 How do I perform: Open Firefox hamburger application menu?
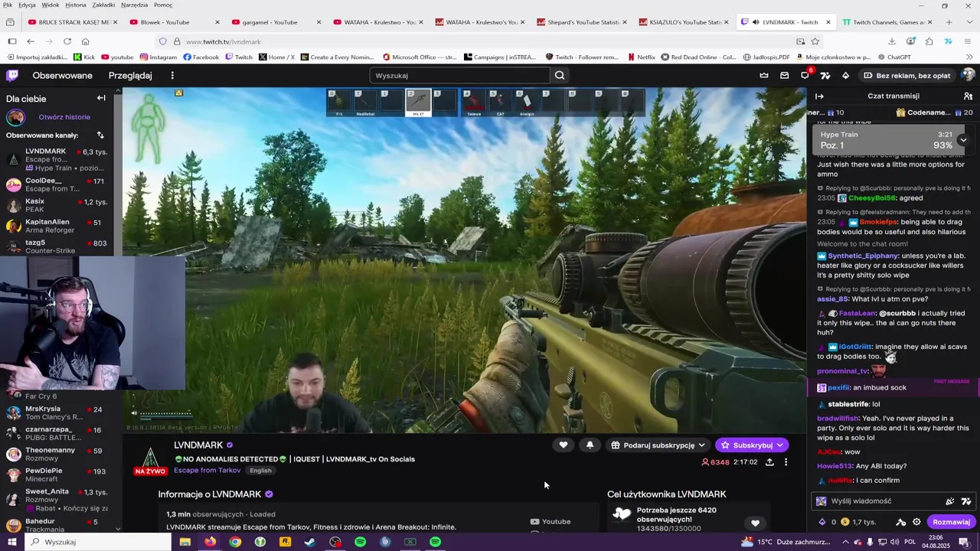pos(969,41)
